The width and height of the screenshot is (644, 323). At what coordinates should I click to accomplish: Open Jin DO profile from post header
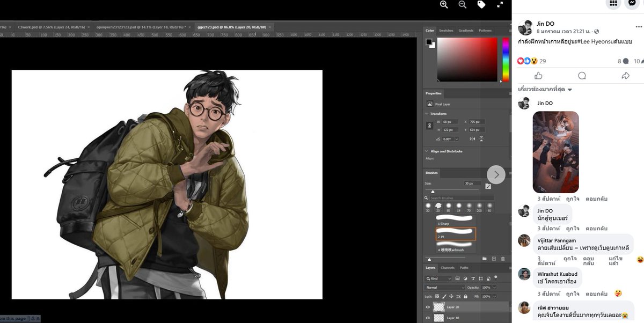pyautogui.click(x=546, y=24)
